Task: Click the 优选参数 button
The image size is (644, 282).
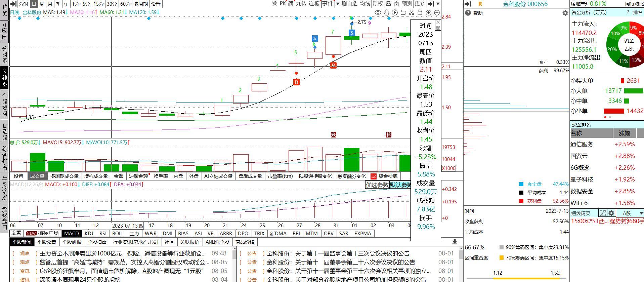Action: (x=377, y=185)
